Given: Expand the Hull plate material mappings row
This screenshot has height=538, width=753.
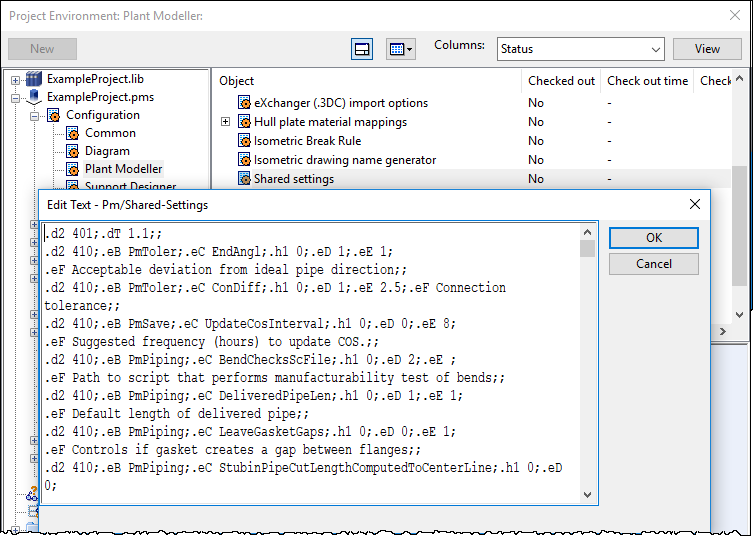Looking at the screenshot, I should point(225,122).
